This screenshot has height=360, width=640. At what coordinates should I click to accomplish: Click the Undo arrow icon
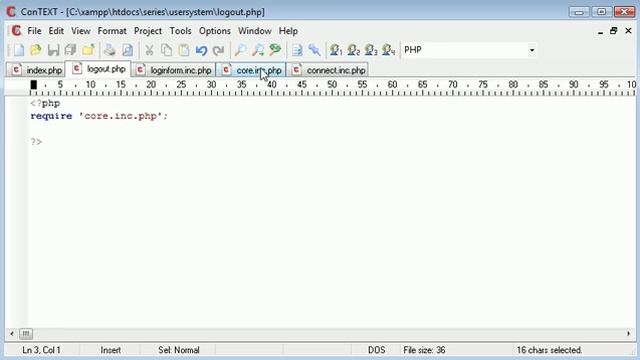pyautogui.click(x=201, y=50)
